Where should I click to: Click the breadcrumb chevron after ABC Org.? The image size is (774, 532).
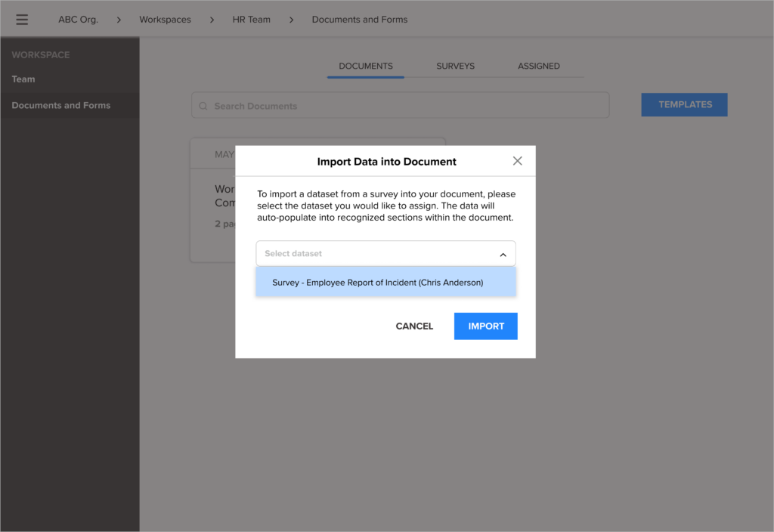coord(118,20)
